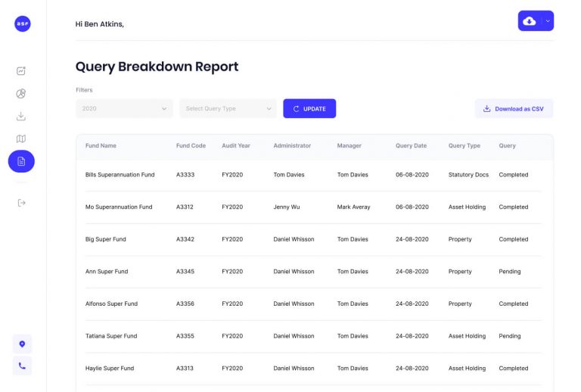Viewport: 581px width, 392px height.
Task: Click the download icon in sidebar
Action: pos(21,117)
